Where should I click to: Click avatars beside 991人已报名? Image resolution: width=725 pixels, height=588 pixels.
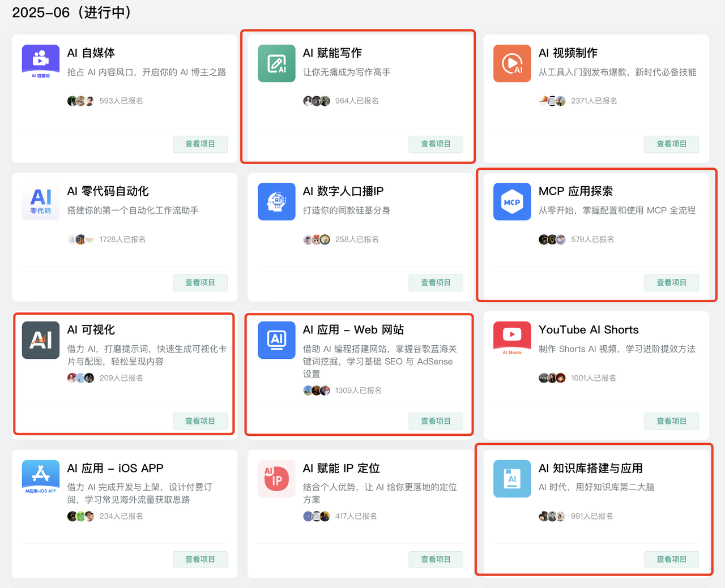[x=552, y=516]
